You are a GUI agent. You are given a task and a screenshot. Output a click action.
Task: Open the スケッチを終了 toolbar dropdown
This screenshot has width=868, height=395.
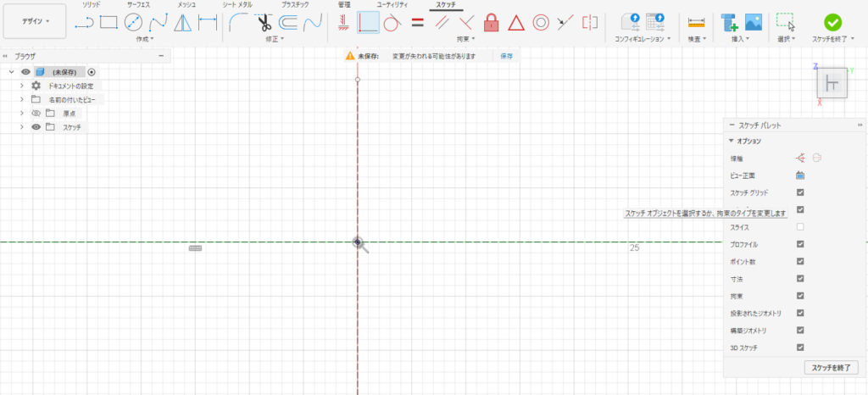pos(832,39)
